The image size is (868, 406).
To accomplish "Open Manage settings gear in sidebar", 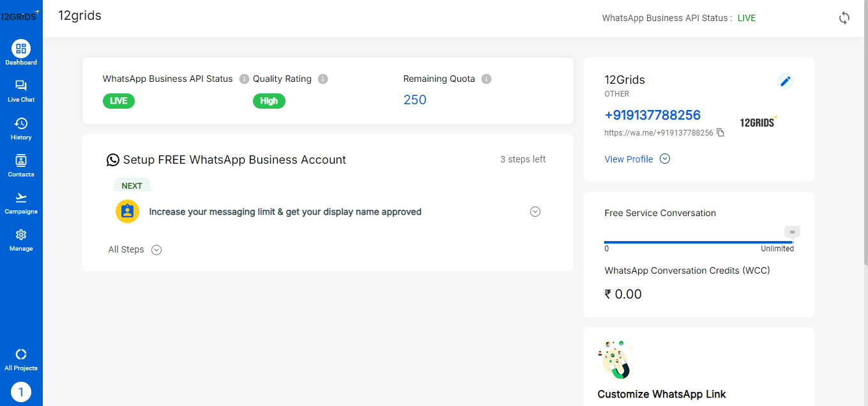I will coord(21,240).
